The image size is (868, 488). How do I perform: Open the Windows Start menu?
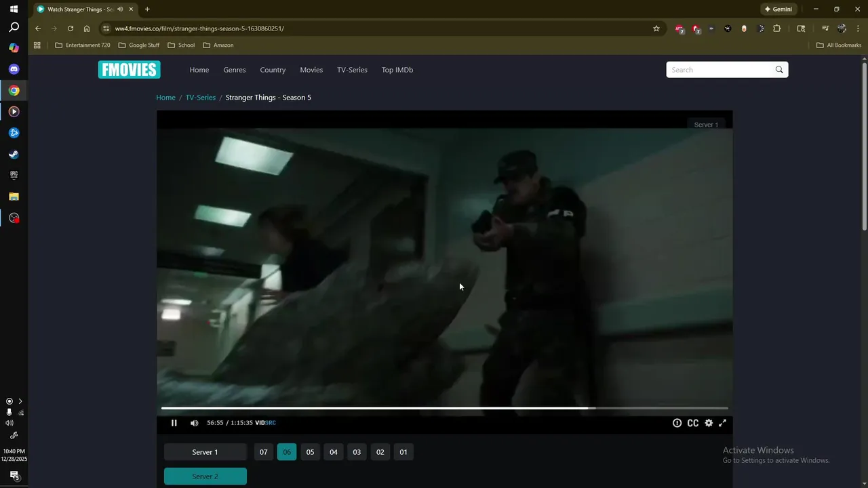pyautogui.click(x=14, y=9)
